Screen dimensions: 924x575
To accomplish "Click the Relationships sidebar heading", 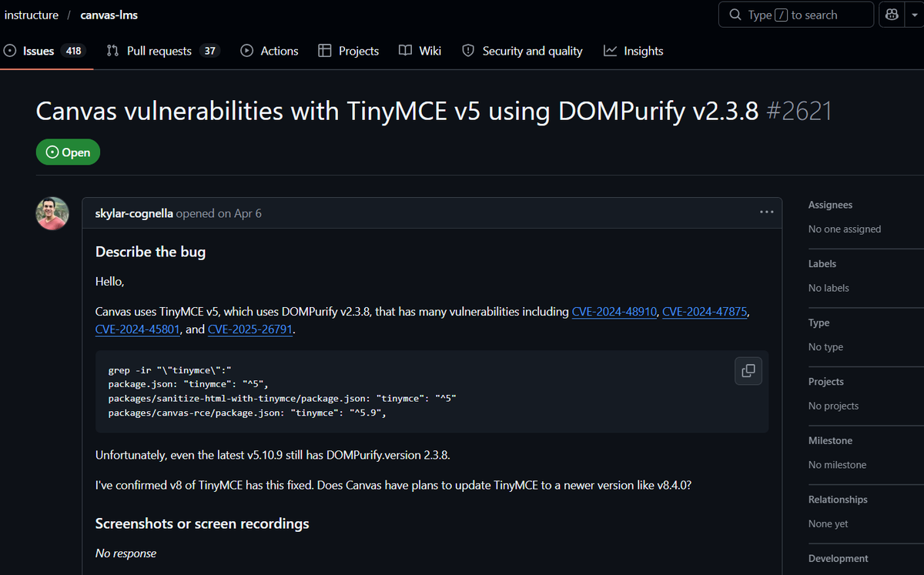I will (x=838, y=500).
